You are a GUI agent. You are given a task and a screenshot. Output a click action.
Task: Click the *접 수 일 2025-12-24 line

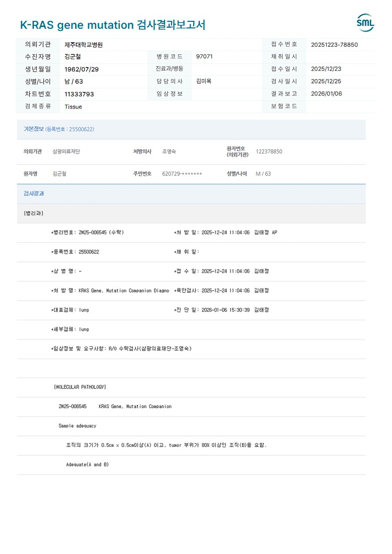coord(221,271)
